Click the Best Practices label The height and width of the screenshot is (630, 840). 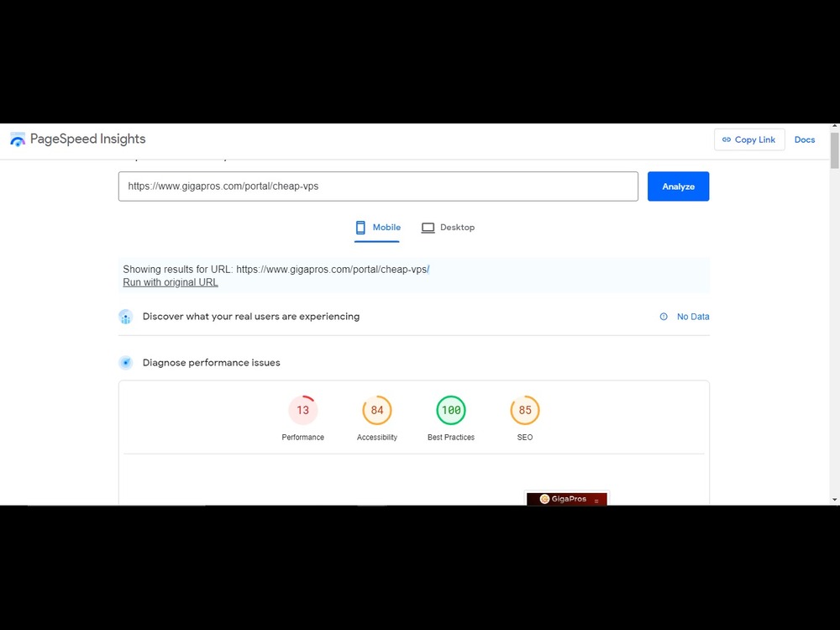(x=451, y=437)
